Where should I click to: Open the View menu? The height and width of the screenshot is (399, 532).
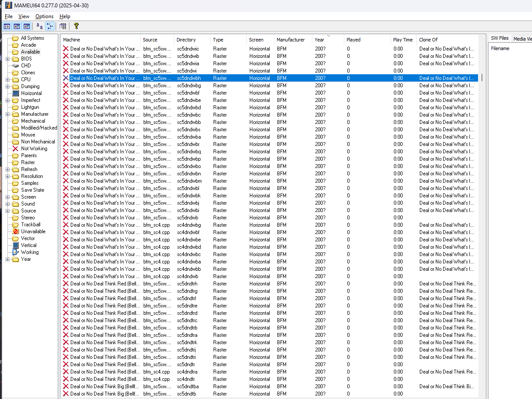24,16
